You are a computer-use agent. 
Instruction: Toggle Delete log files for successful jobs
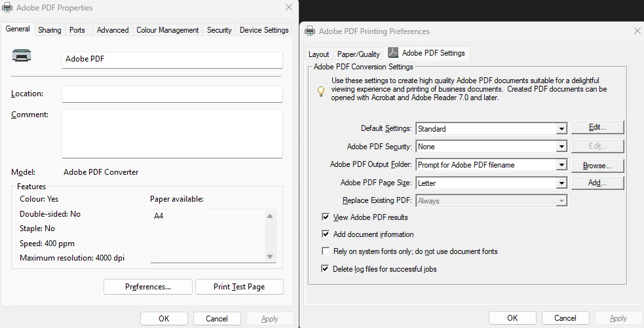pyautogui.click(x=326, y=268)
